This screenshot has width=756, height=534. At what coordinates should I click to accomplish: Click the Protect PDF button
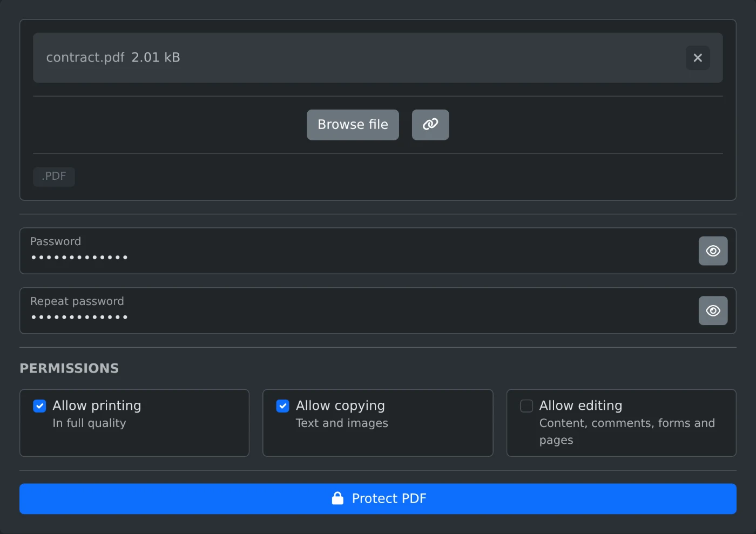click(378, 498)
